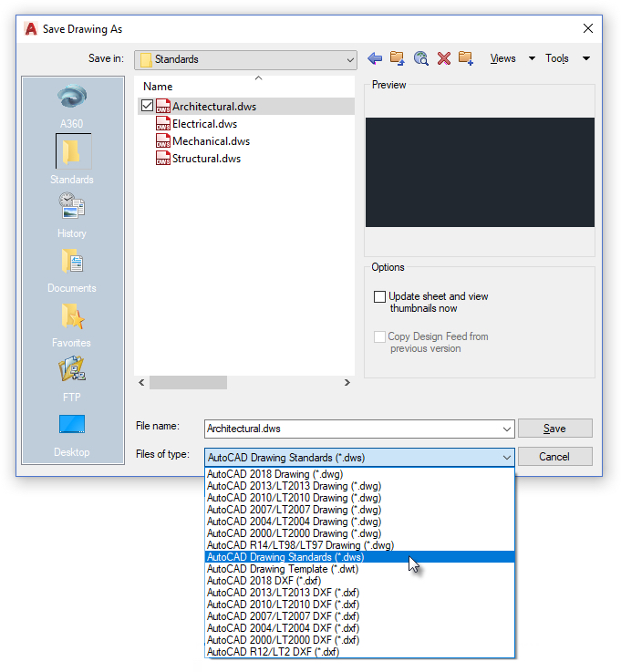Choose AutoCAD 2013/LT2013 DXF (*.dxf)
Screen dimensions: 621x672
click(x=359, y=593)
